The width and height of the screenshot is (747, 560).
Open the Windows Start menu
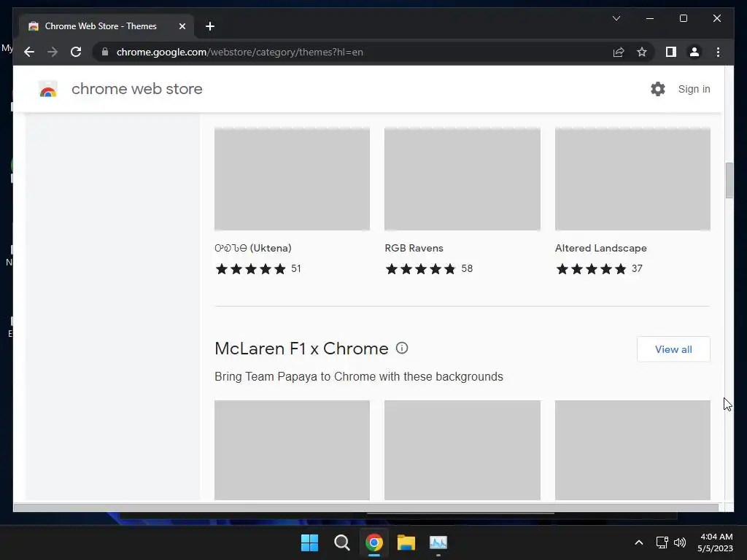(309, 542)
